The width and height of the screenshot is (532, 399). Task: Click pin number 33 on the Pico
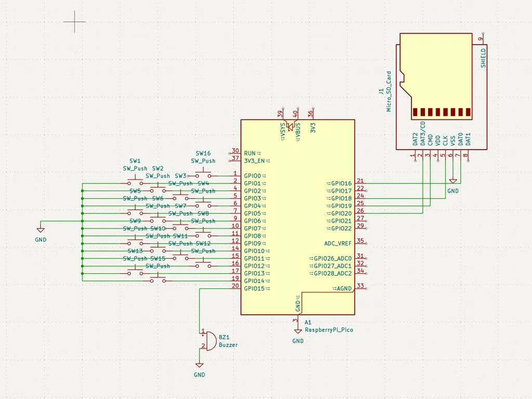pos(361,286)
